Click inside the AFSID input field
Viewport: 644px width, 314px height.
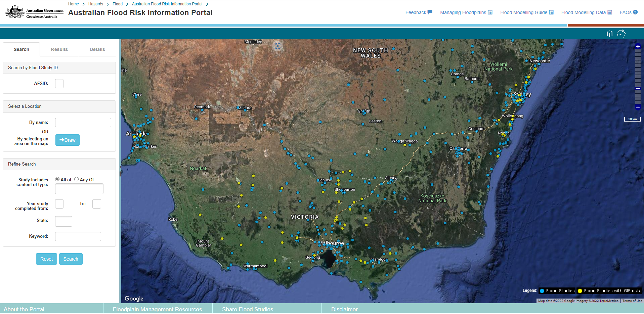pos(59,84)
